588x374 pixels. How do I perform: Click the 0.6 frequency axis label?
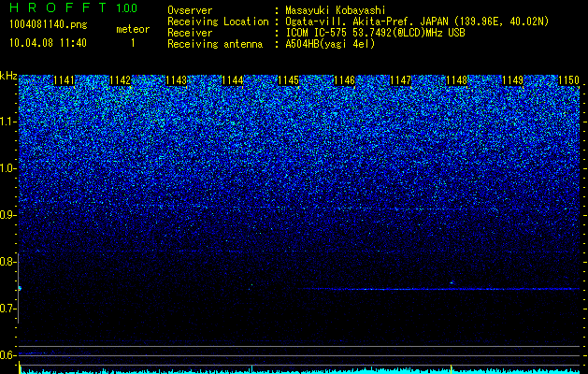[7, 355]
